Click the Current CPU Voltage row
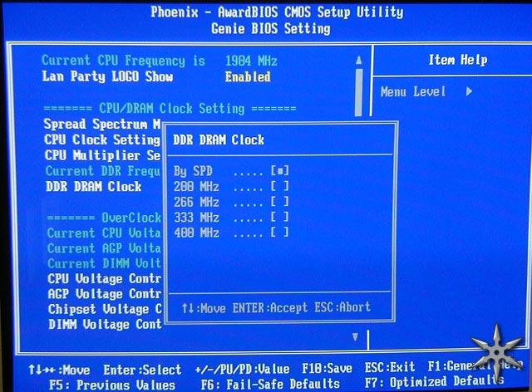Image resolution: width=532 pixels, height=392 pixels. (x=104, y=233)
